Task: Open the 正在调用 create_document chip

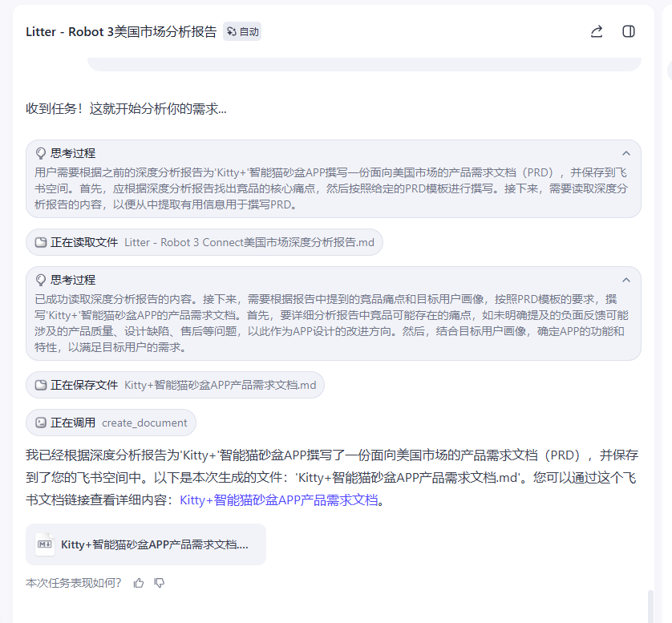Action: point(111,423)
